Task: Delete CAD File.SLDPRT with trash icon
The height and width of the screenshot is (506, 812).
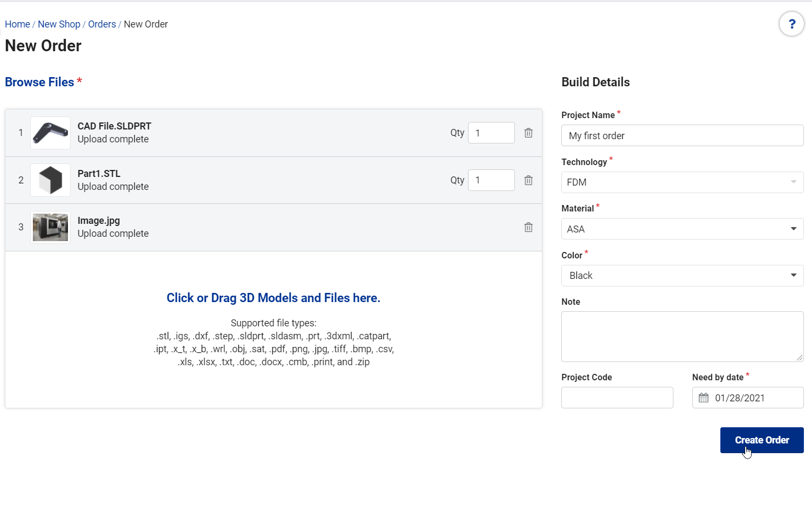Action: (x=528, y=133)
